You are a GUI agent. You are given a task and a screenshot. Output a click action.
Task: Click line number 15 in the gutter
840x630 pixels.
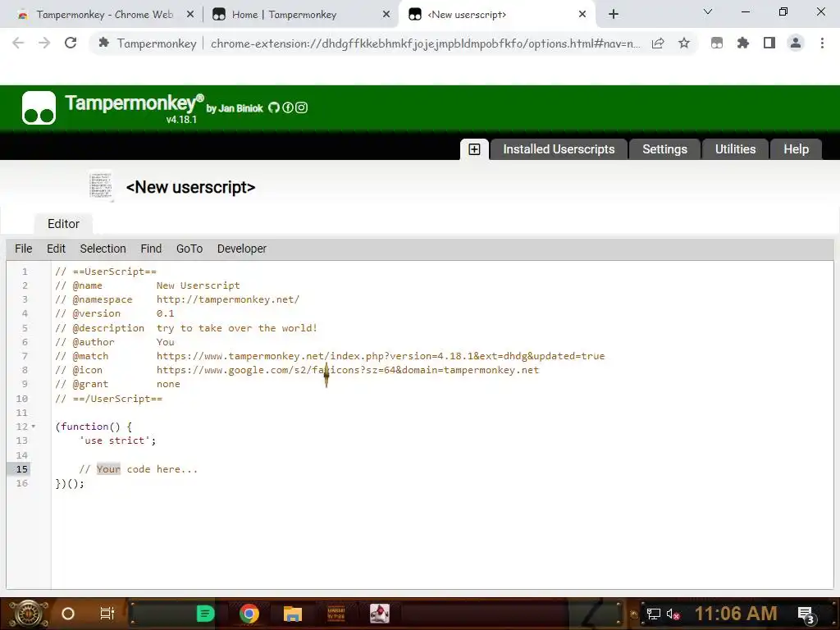point(21,469)
